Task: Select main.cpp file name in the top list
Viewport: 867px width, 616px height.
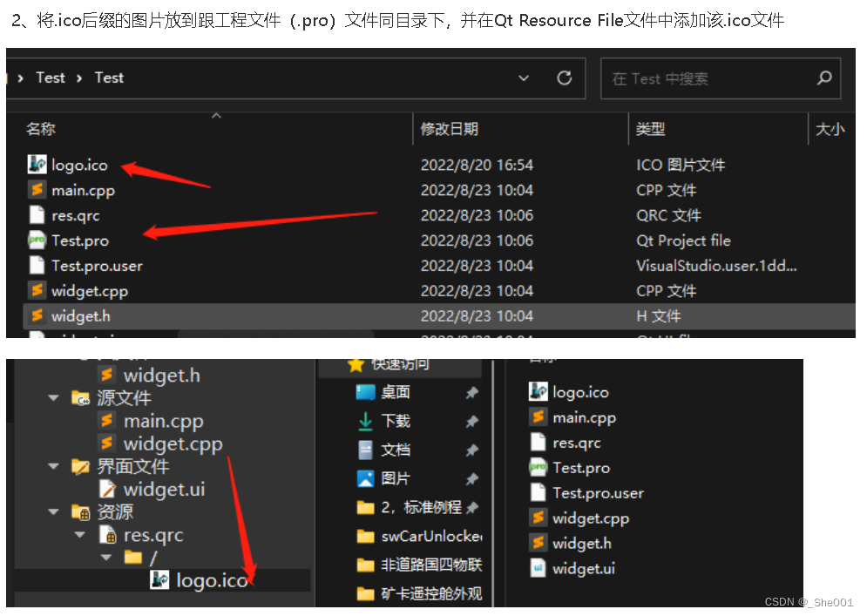Action: 84,190
